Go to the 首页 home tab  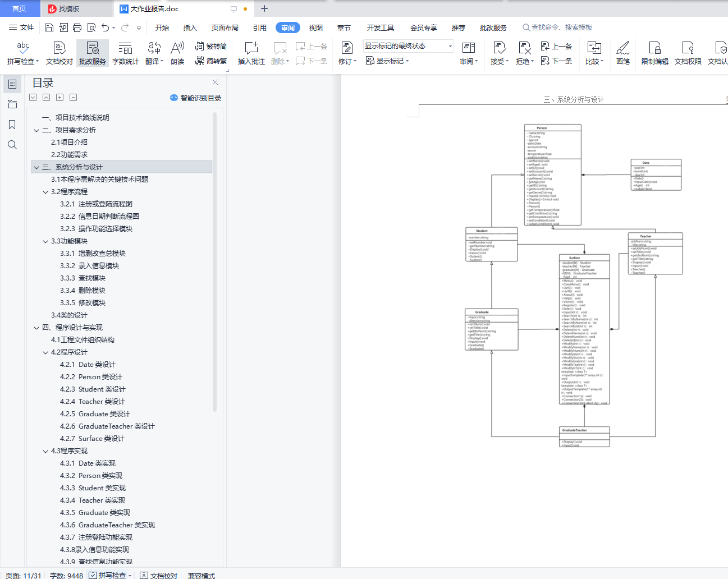(x=19, y=8)
